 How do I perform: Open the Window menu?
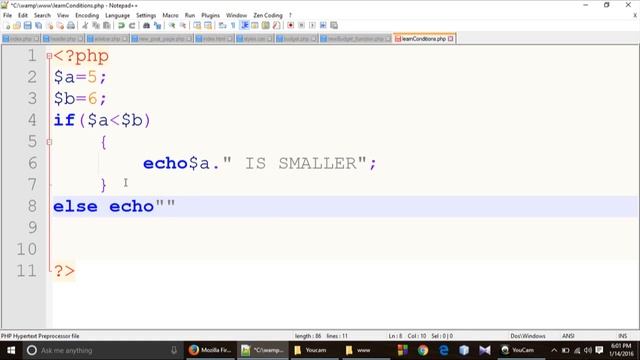[x=236, y=16]
